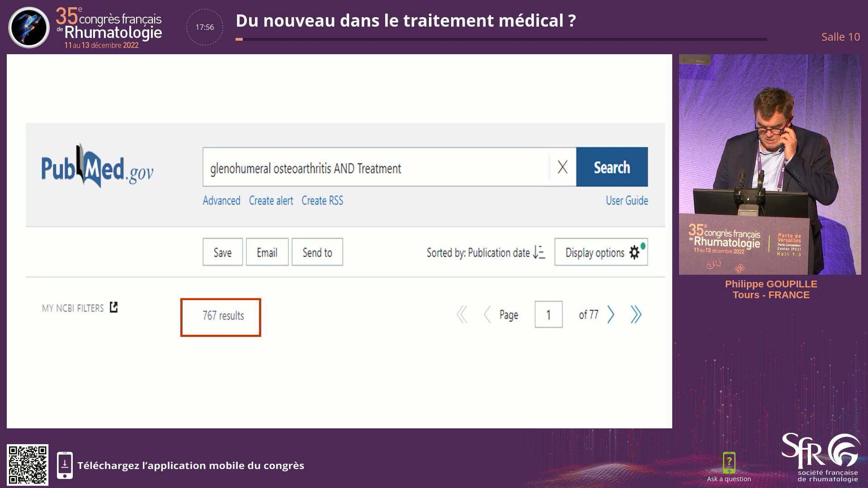Open the Advanced search link
Screen dimensions: 868x488
[x=222, y=201]
